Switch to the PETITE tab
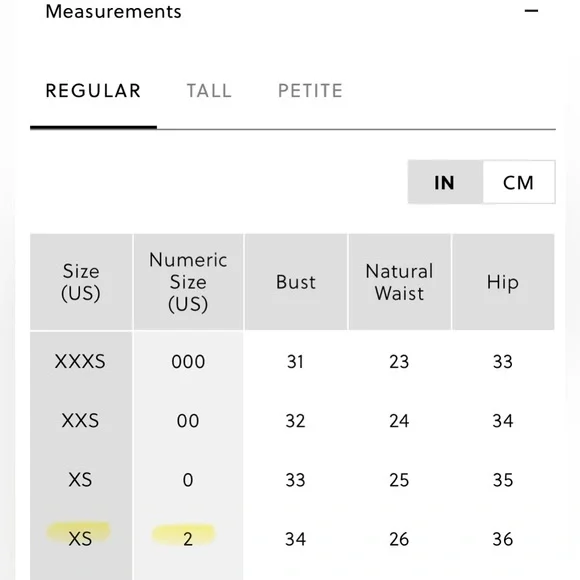Viewport: 580px width, 580px height. [310, 91]
